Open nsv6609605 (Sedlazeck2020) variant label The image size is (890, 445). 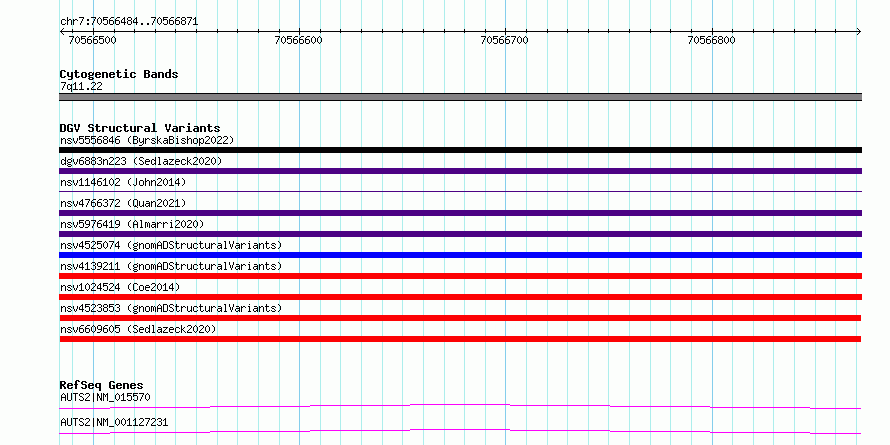[x=138, y=329]
